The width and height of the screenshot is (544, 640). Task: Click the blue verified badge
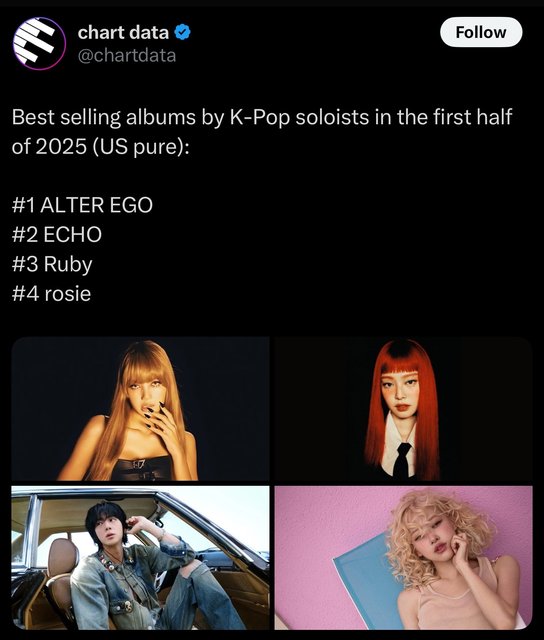coord(182,32)
